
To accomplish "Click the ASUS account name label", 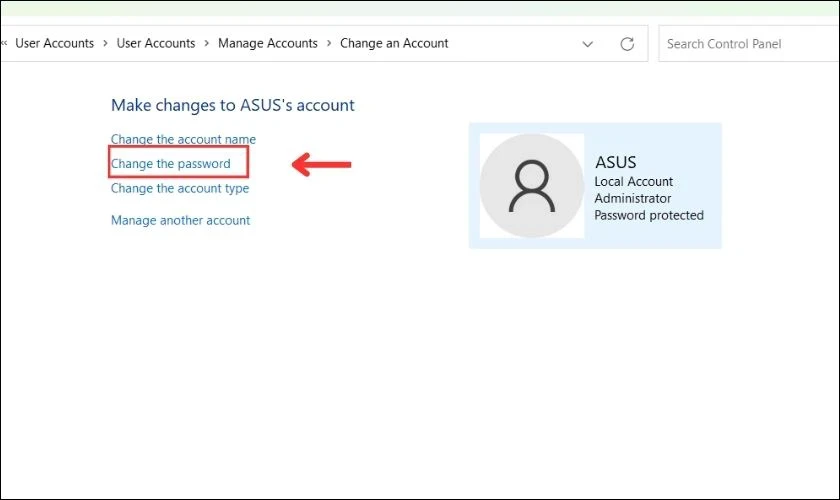I will point(615,162).
